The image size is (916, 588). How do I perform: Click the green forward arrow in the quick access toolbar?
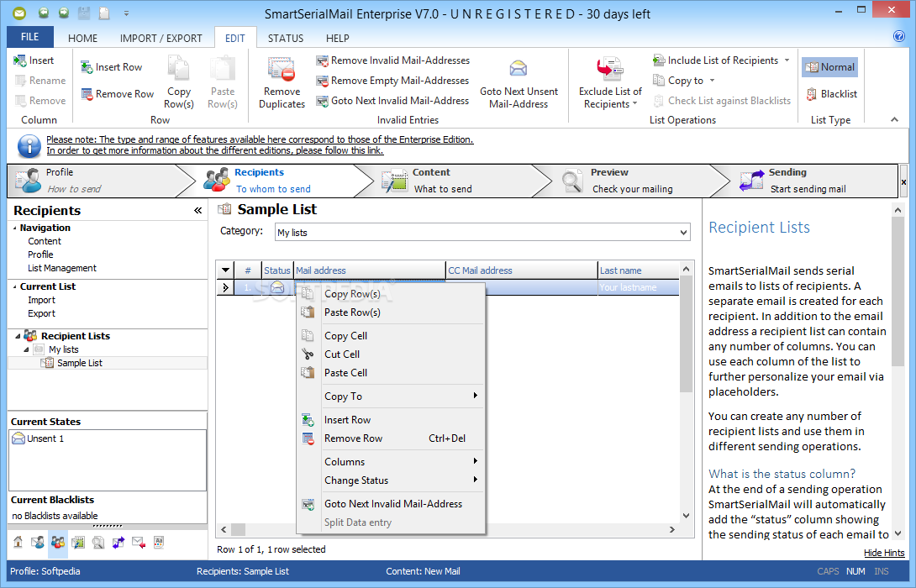pos(64,13)
